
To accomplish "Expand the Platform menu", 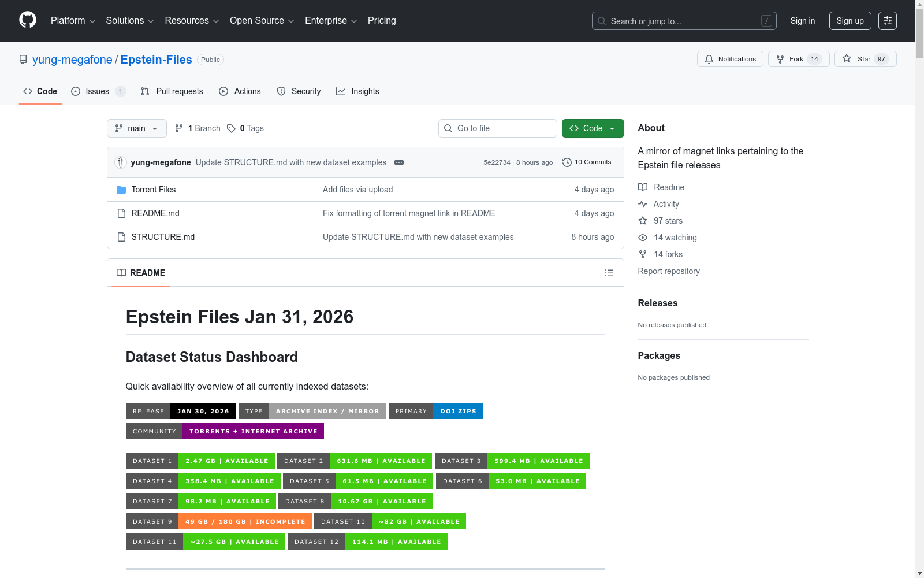I will 73,21.
